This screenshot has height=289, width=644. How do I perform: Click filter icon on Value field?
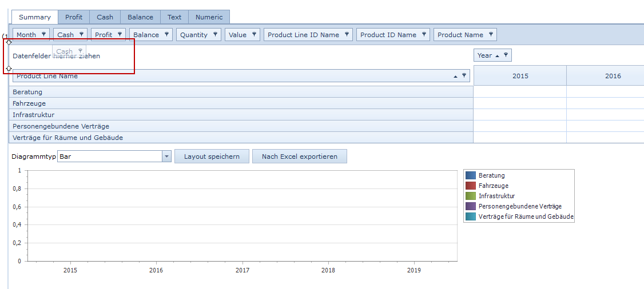254,34
